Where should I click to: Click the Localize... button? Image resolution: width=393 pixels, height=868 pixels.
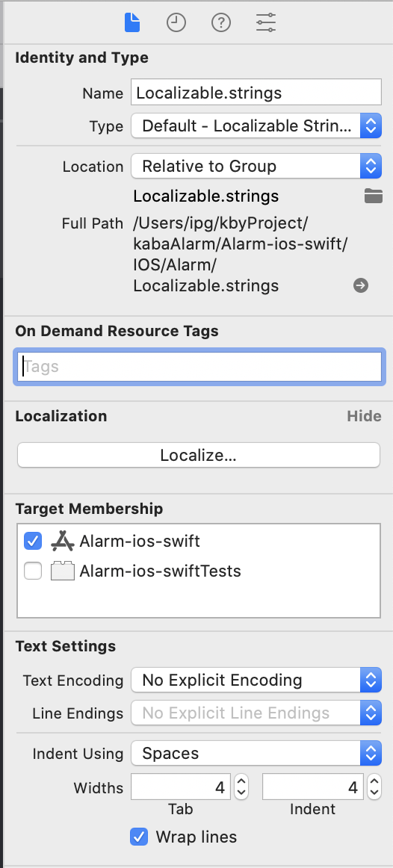click(x=199, y=455)
